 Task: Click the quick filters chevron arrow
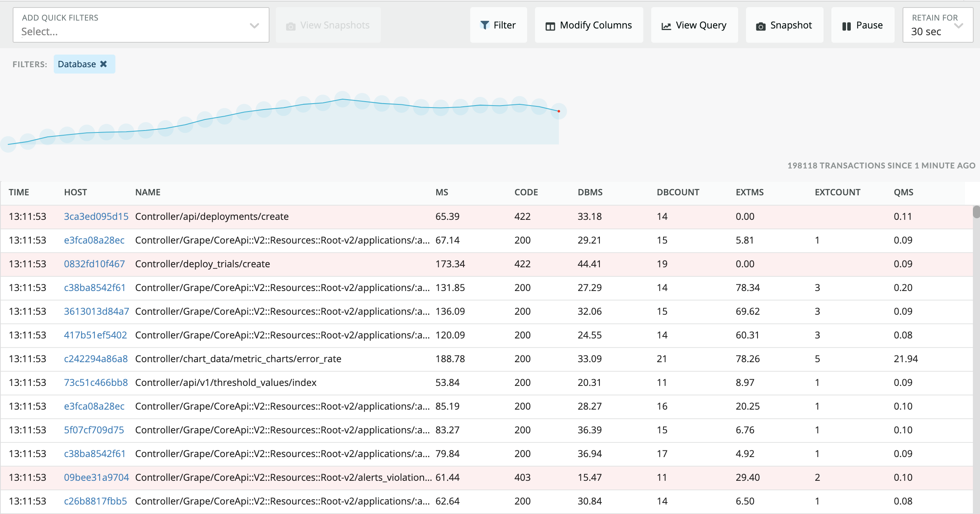click(254, 26)
